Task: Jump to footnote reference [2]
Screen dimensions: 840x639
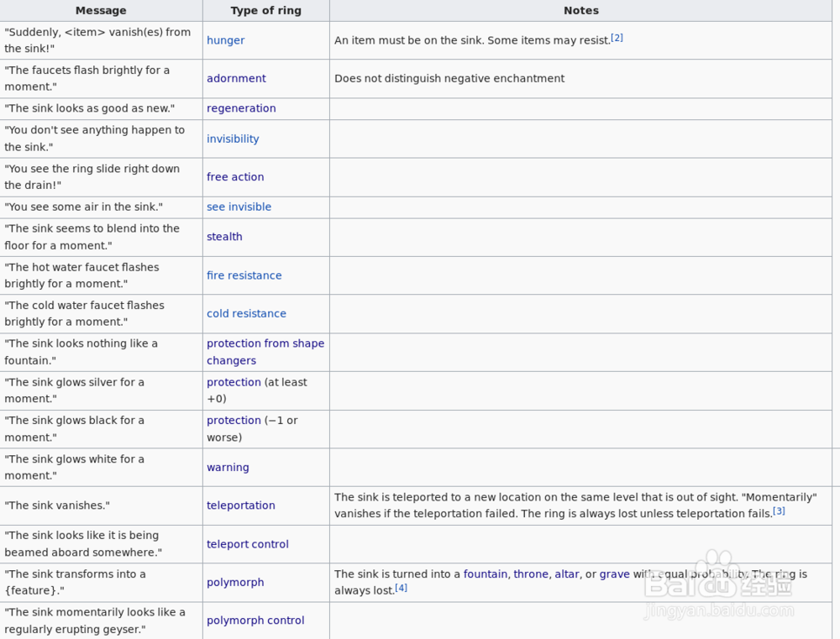Action: point(617,38)
